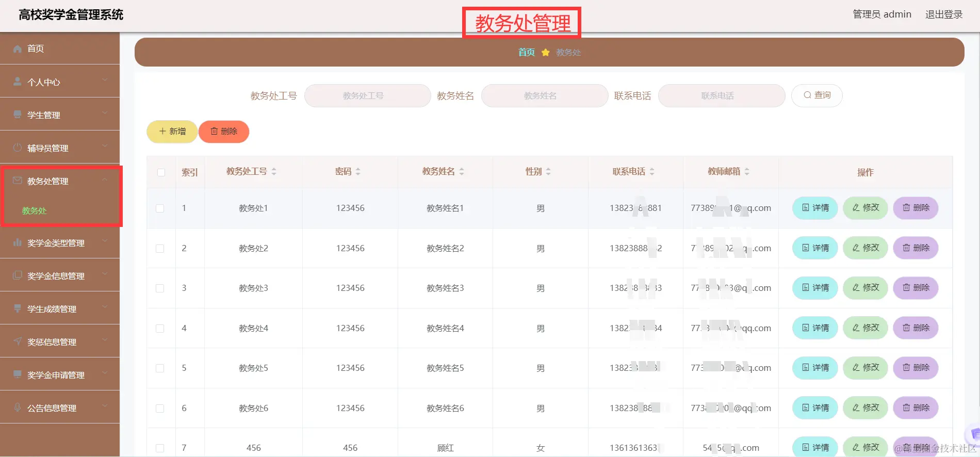Open 公告信息管理 in sidebar
This screenshot has width=980, height=457.
point(60,407)
